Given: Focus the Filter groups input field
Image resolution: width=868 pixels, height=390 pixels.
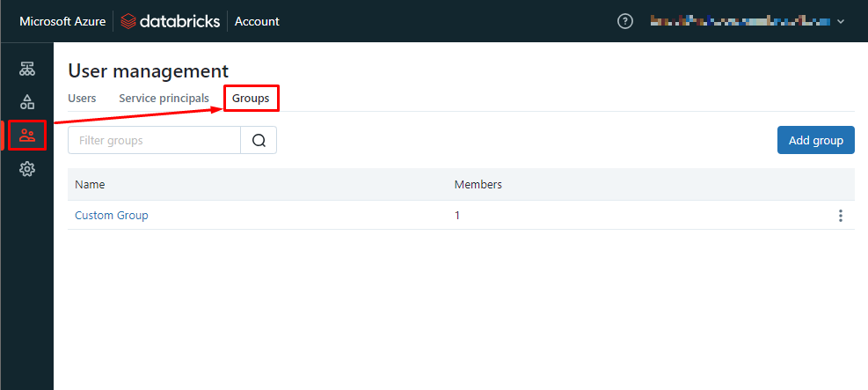Looking at the screenshot, I should (154, 140).
